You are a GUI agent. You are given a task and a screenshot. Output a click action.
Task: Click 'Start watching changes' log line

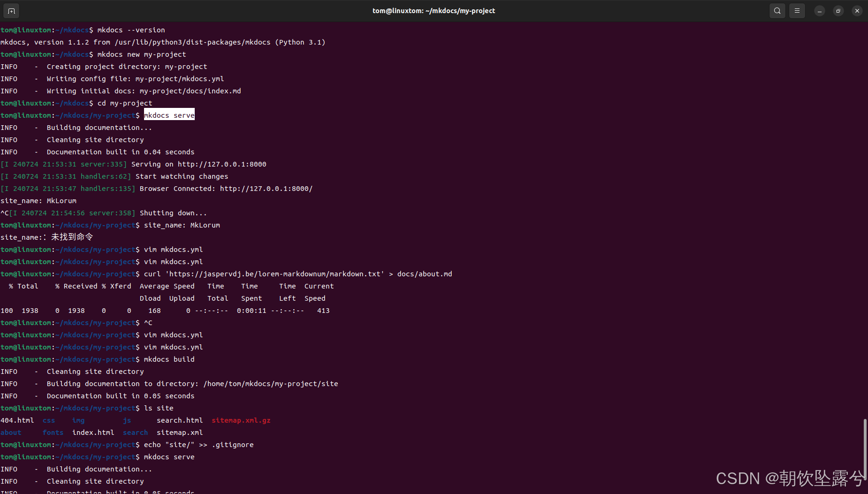point(182,176)
